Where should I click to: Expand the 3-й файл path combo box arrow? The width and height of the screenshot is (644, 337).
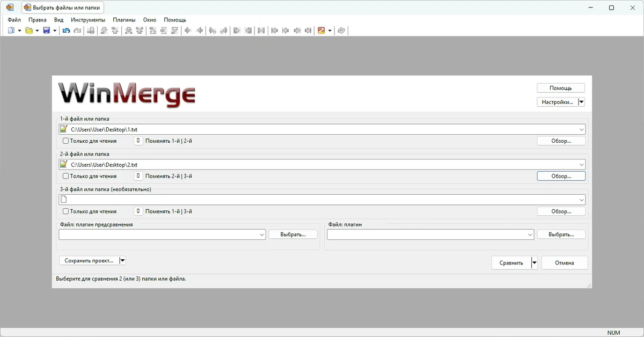tap(582, 200)
